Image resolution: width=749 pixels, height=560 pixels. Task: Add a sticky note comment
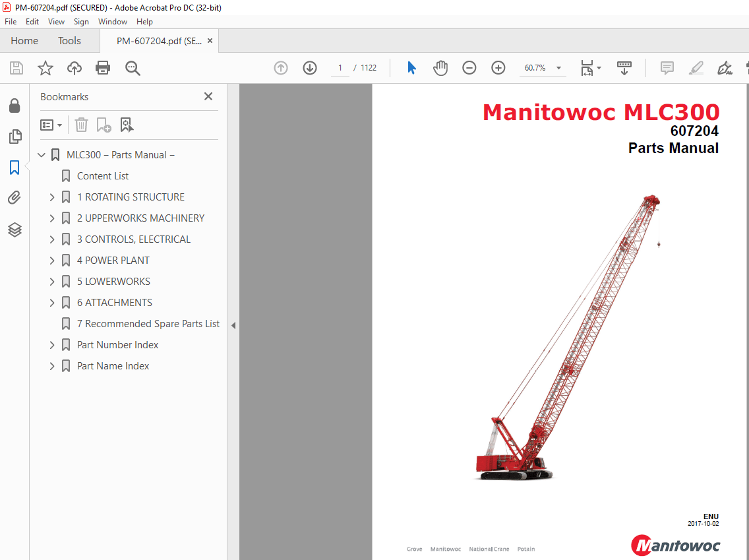[x=667, y=68]
